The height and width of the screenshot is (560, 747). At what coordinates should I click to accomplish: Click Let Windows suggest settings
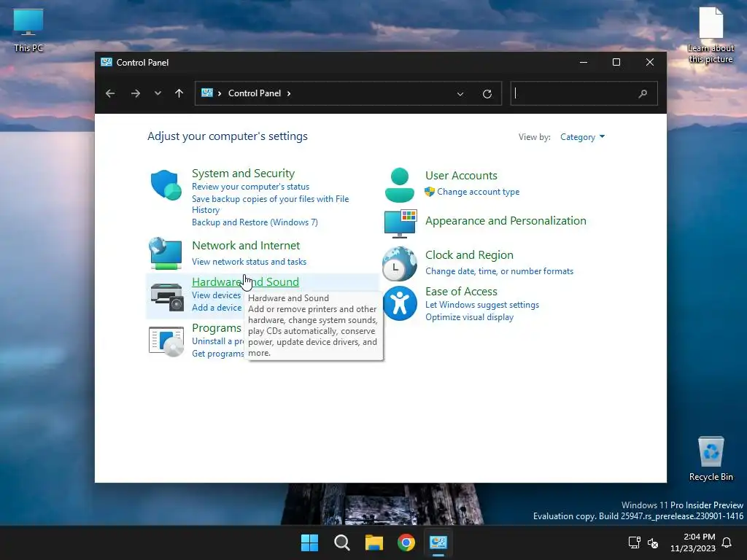[x=482, y=305]
